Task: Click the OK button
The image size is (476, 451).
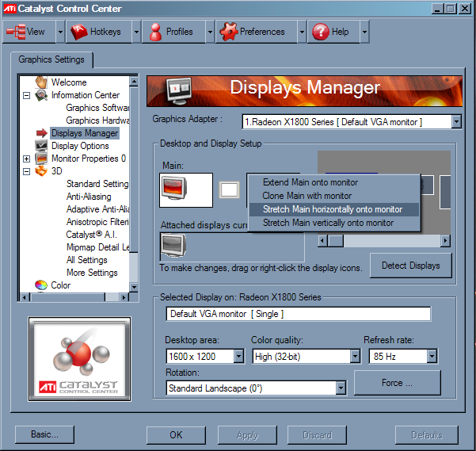Action: (x=176, y=435)
